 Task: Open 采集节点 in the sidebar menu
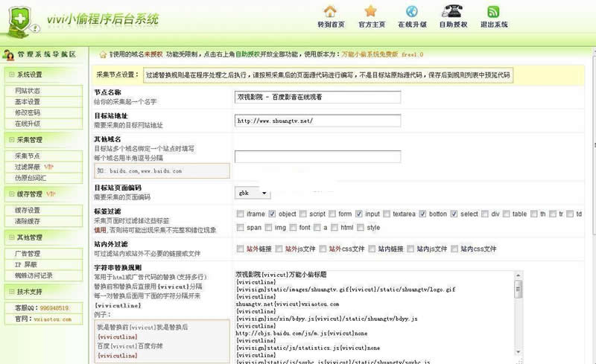[x=27, y=156]
